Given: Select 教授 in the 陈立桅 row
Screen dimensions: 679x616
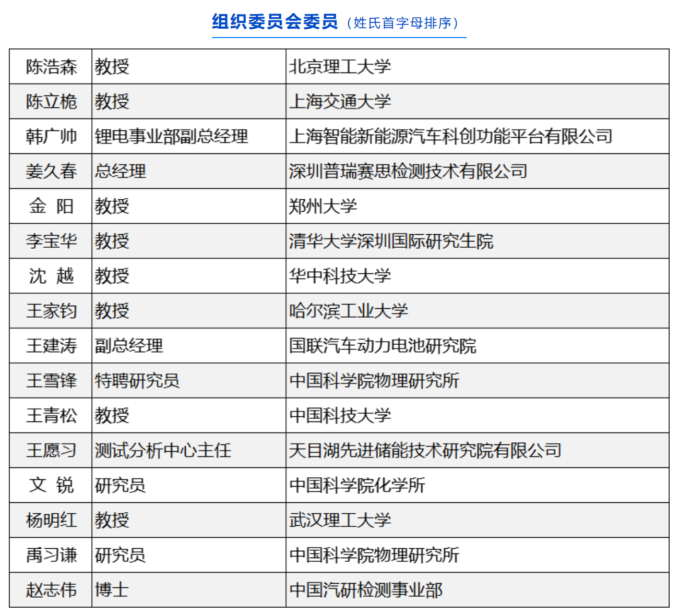Looking at the screenshot, I should (x=112, y=102).
